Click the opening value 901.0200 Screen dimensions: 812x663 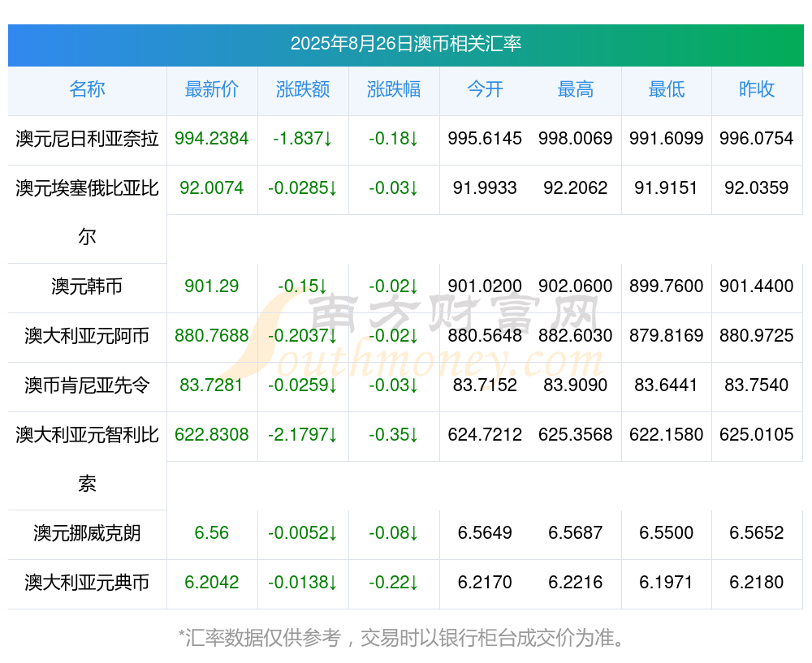[x=485, y=286]
